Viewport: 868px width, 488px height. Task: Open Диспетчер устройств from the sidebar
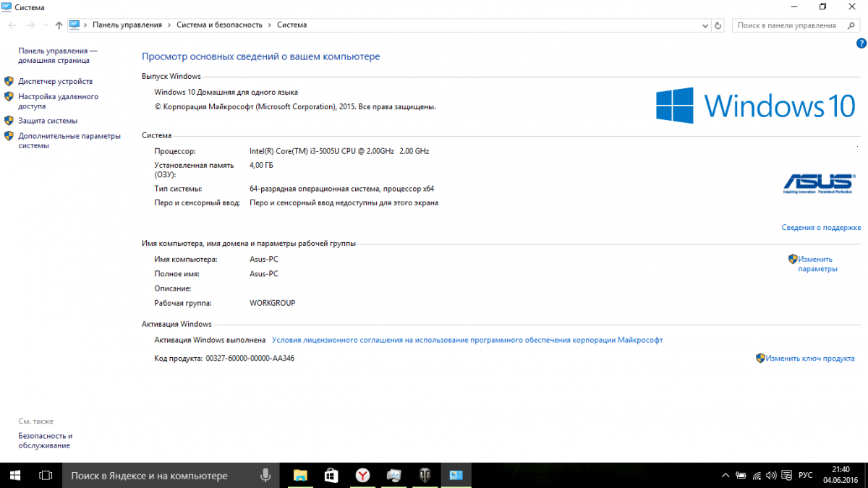(x=55, y=81)
